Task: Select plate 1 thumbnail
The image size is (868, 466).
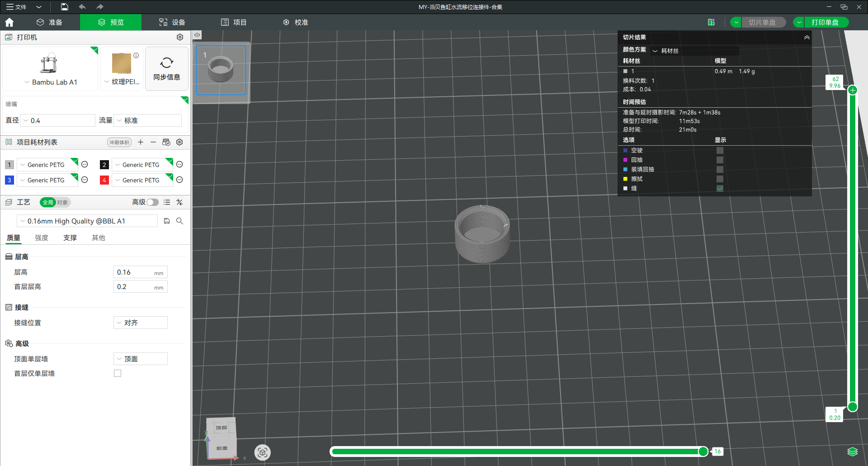Action: [x=221, y=70]
